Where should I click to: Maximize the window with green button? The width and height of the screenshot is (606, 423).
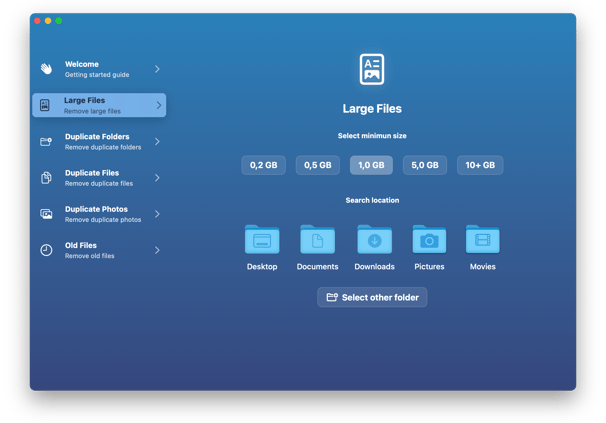tap(59, 21)
